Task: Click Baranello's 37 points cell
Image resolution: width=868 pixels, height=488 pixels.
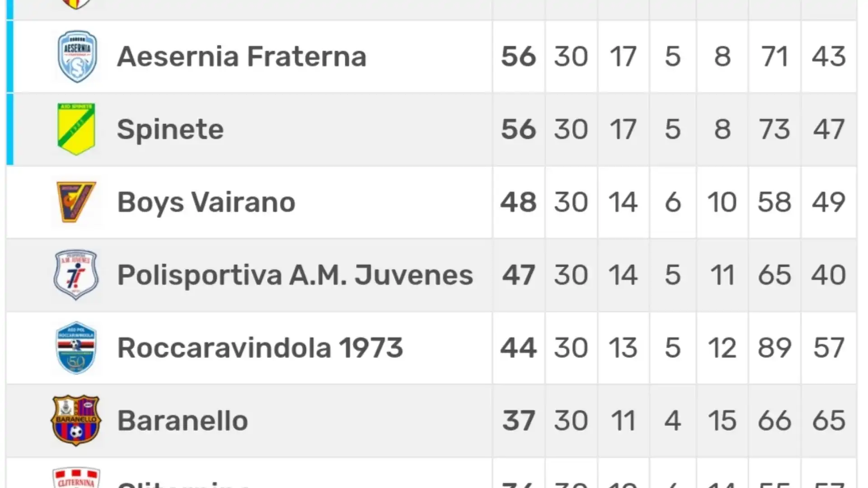Action: (x=519, y=421)
